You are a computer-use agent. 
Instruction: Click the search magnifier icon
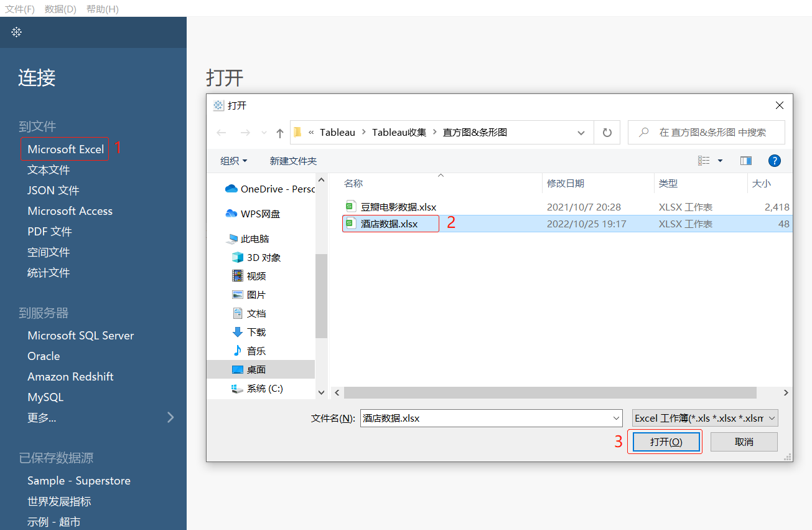[644, 132]
